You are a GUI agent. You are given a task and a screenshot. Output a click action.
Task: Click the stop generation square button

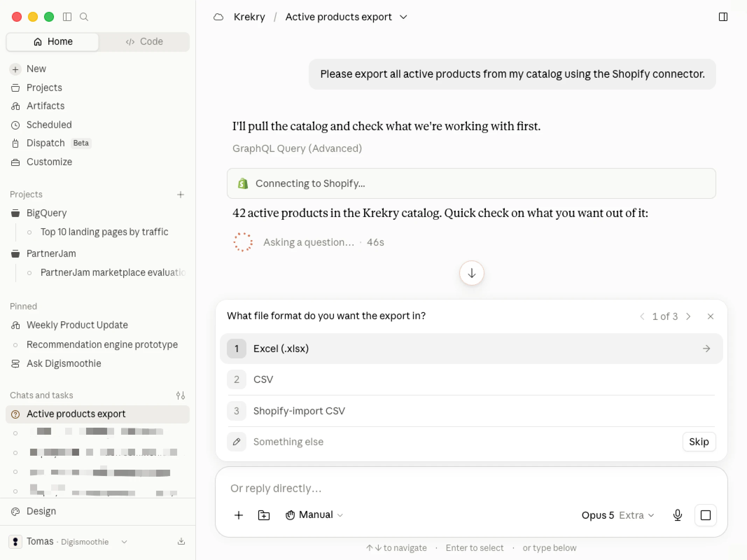coord(705,515)
